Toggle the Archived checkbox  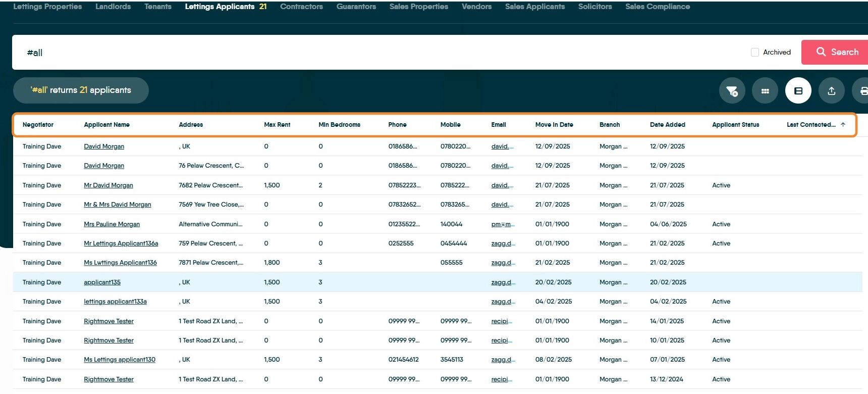pos(755,52)
